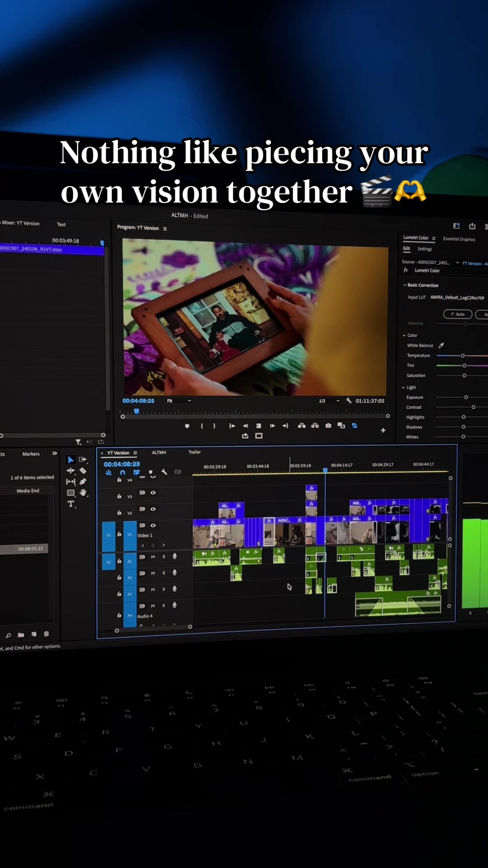This screenshot has height=868, width=488.
Task: Switch to the Trailer sequence tab
Action: 194,452
